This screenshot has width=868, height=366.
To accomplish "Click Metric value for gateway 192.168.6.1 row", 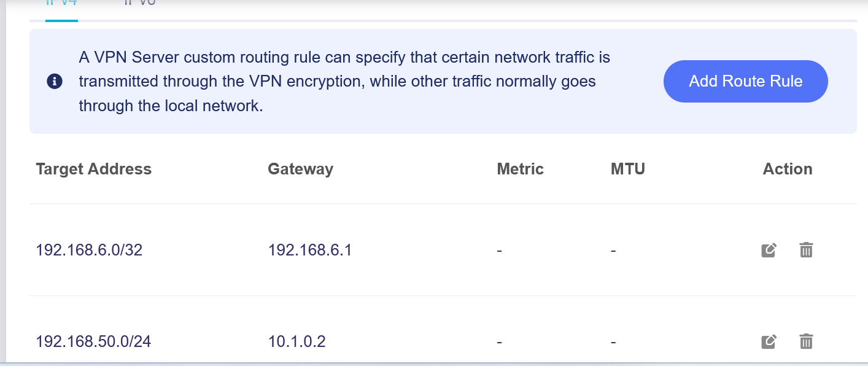I will [x=500, y=250].
